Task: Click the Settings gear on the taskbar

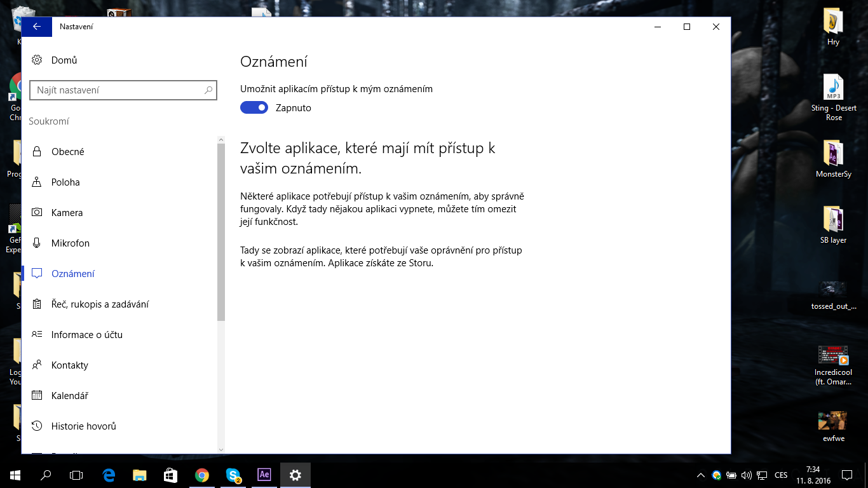Action: tap(295, 475)
